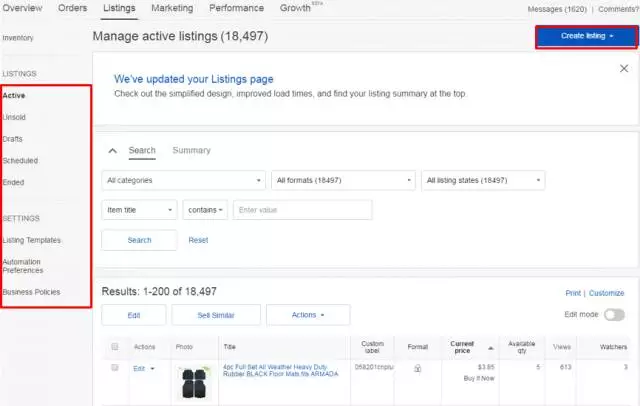Viewport: 640px width, 406px height.
Task: Open Listing Templates settings
Action: coord(31,240)
